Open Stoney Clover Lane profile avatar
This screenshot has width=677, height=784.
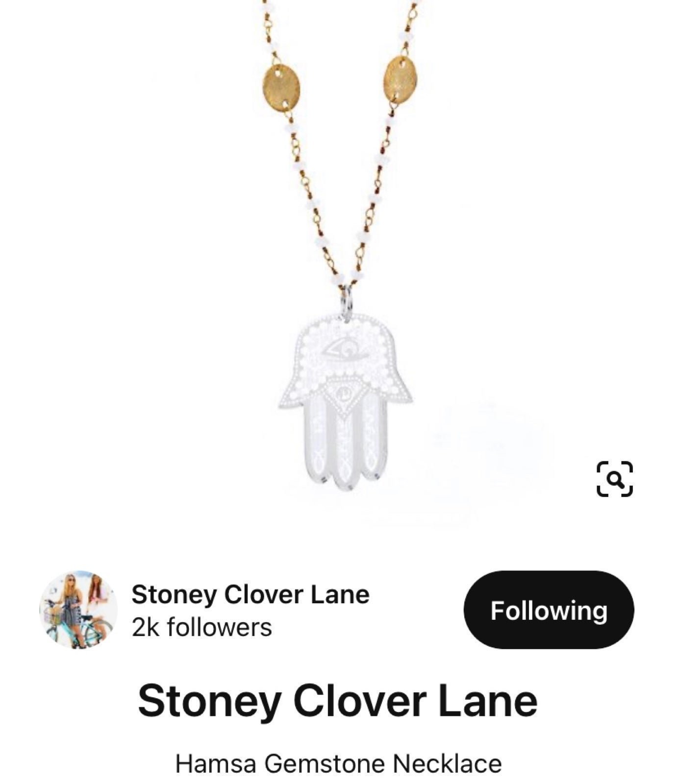pyautogui.click(x=78, y=610)
